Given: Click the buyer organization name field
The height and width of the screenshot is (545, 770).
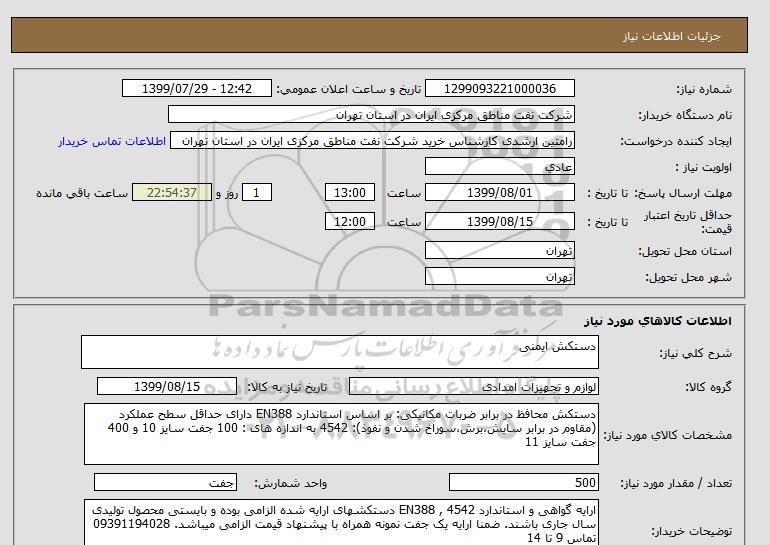Looking at the screenshot, I should point(371,115).
